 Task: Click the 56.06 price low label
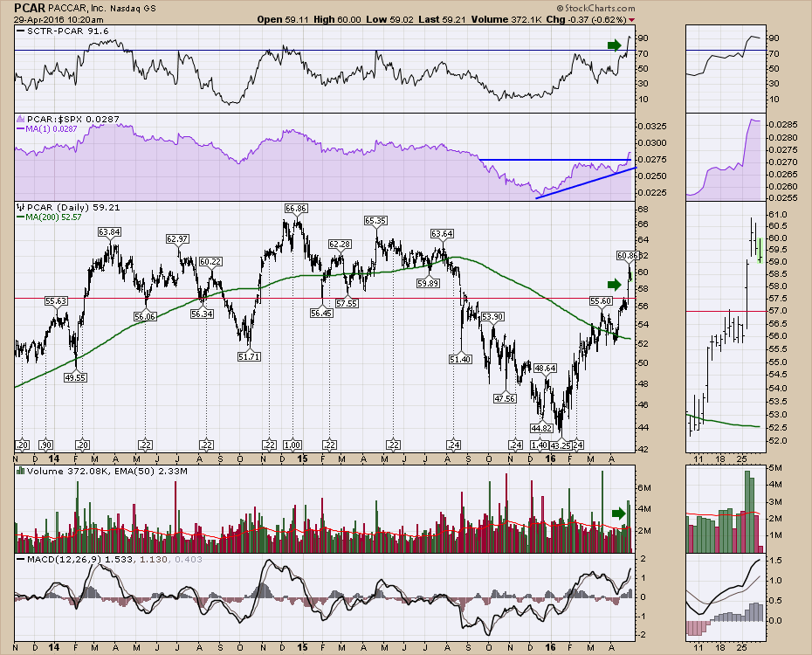145,316
